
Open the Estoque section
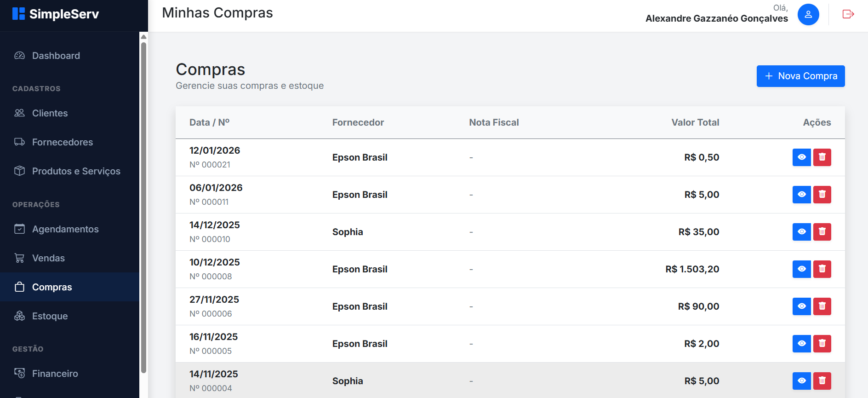click(50, 316)
